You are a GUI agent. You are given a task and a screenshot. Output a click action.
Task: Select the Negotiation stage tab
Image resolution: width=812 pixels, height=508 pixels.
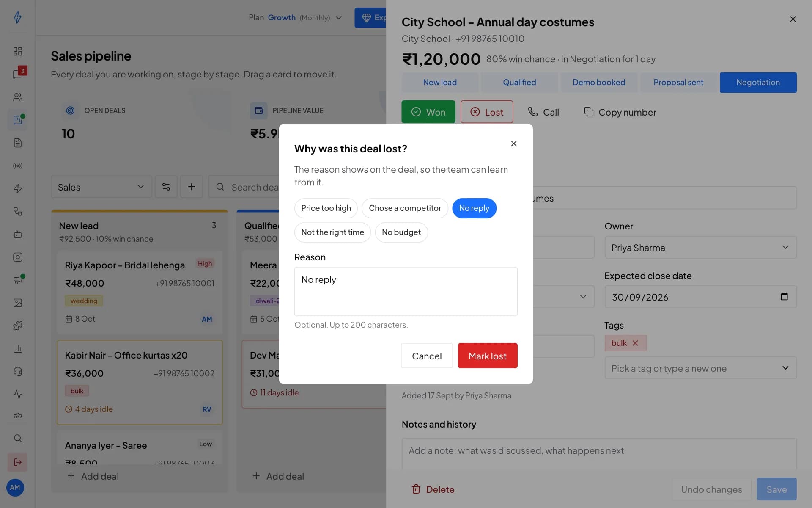tap(758, 83)
